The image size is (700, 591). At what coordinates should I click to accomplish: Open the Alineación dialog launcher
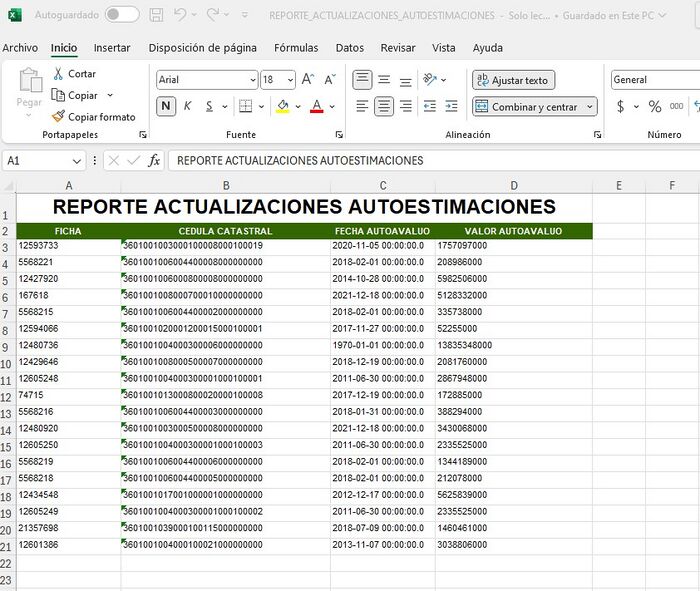[597, 135]
